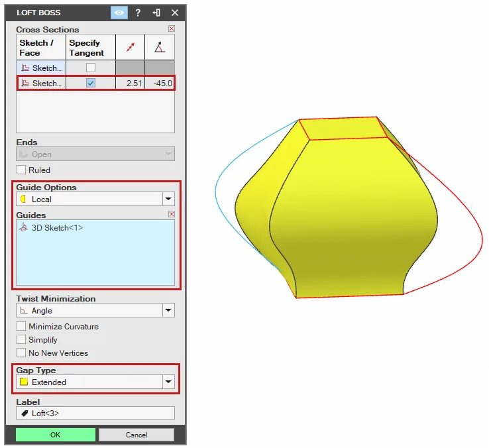
Task: Click the Extended gap type field
Action: (89, 382)
